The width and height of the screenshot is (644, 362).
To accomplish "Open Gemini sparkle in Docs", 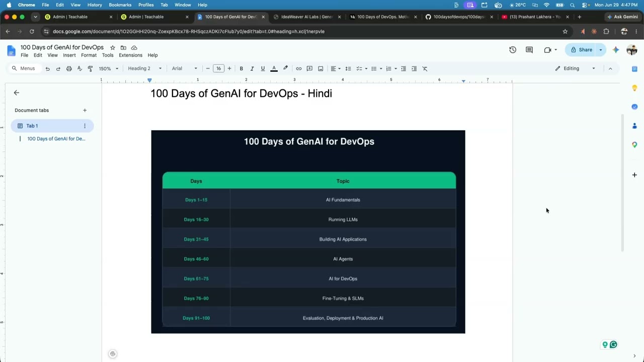I will (616, 50).
